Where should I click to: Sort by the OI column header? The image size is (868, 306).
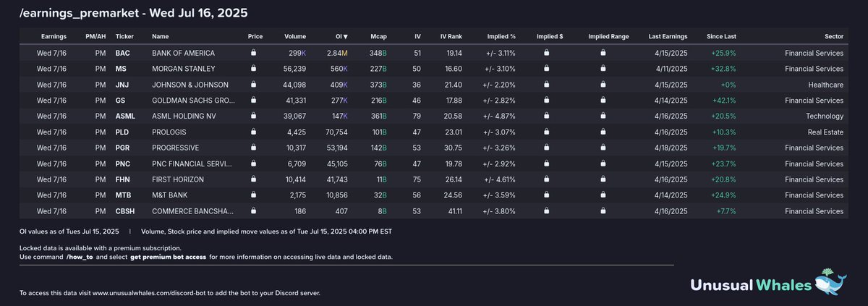341,36
